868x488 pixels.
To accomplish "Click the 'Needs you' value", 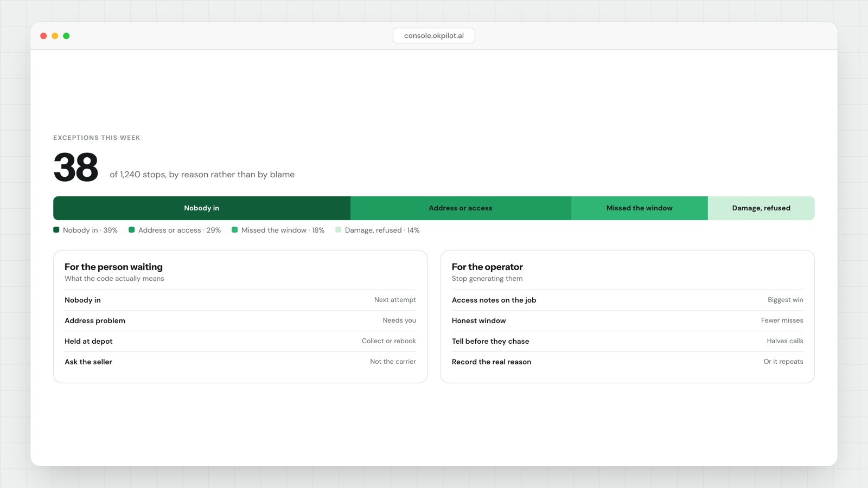I will (x=399, y=320).
